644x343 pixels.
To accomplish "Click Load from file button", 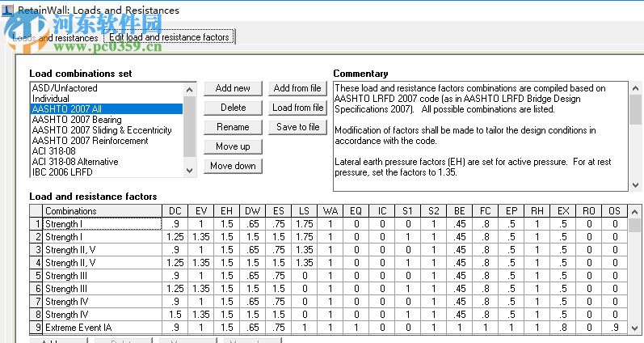I will pyautogui.click(x=297, y=108).
